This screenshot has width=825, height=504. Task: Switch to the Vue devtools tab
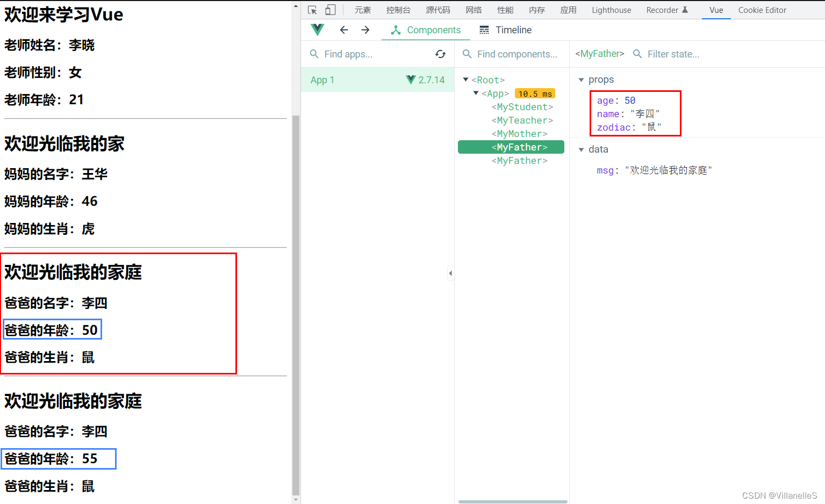pyautogui.click(x=716, y=10)
